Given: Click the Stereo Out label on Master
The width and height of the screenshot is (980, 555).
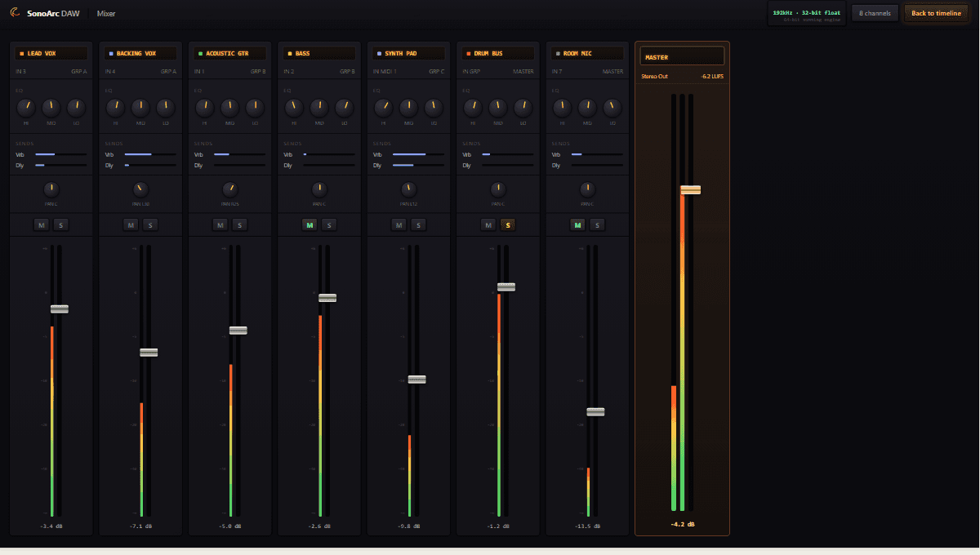Looking at the screenshot, I should coord(654,76).
